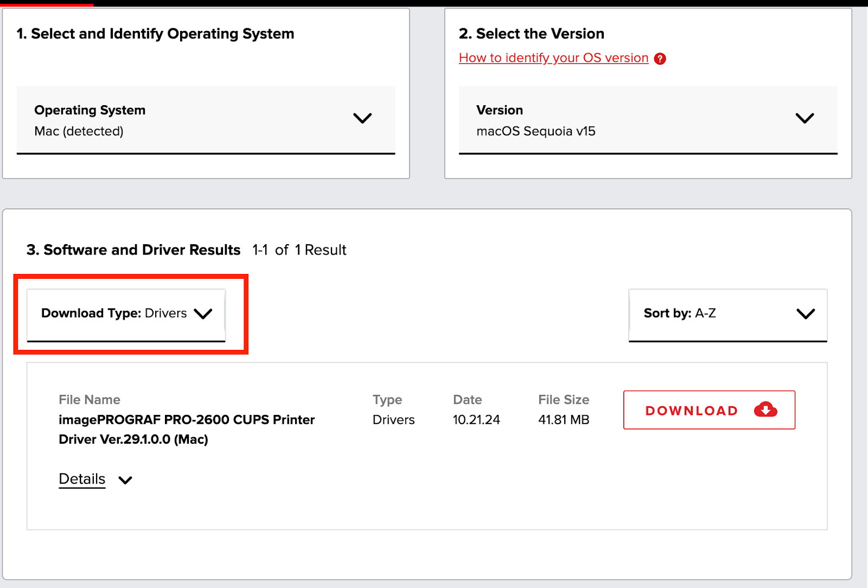Screen dimensions: 868x588
Task: Open the Download Type filter dropdown
Action: click(126, 314)
